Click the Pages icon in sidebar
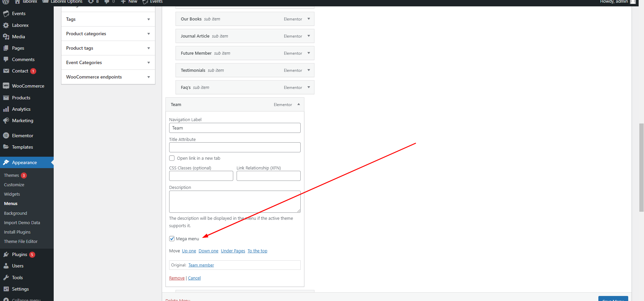Viewport: 644px width, 301px height. (x=6, y=48)
